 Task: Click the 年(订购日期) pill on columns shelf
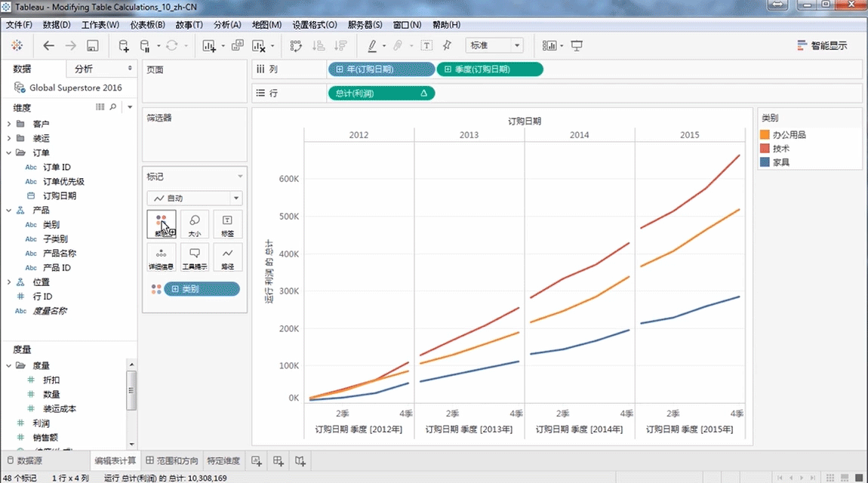coord(381,69)
